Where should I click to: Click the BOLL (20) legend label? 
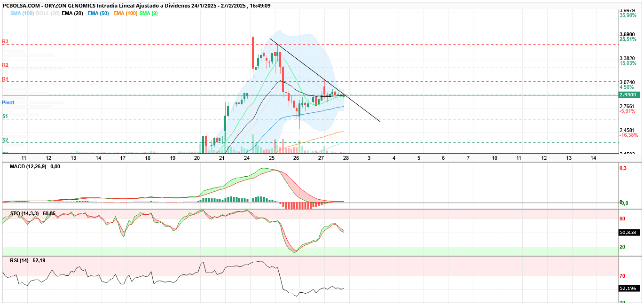tap(47, 14)
